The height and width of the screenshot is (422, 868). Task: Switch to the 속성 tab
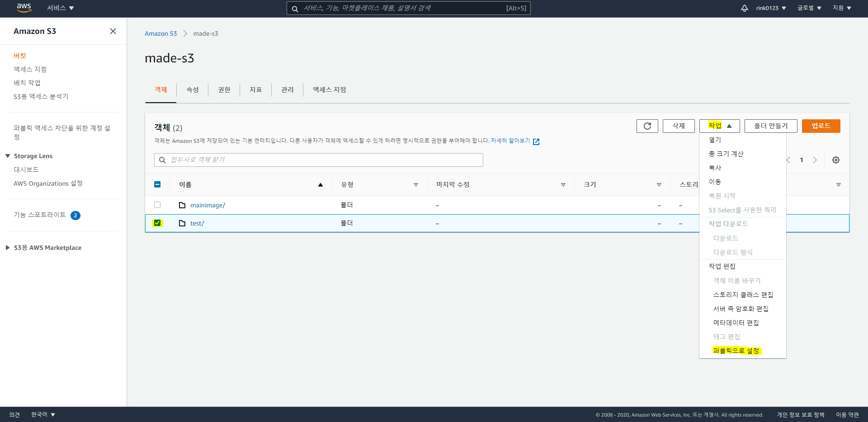coord(193,89)
